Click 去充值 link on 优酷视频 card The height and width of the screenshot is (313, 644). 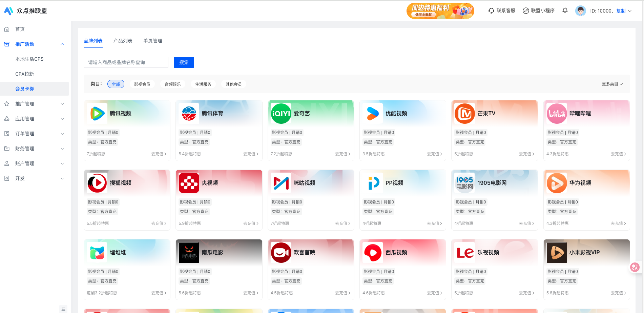[434, 154]
